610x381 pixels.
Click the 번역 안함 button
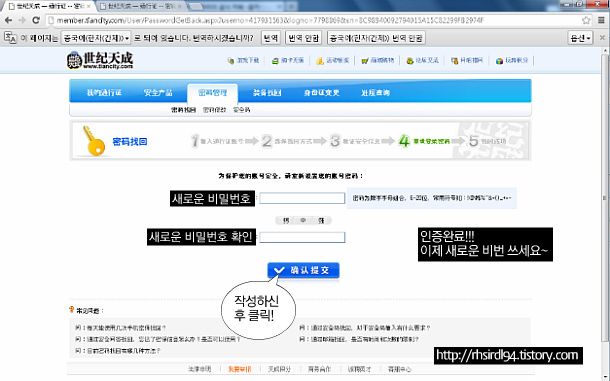pyautogui.click(x=303, y=38)
